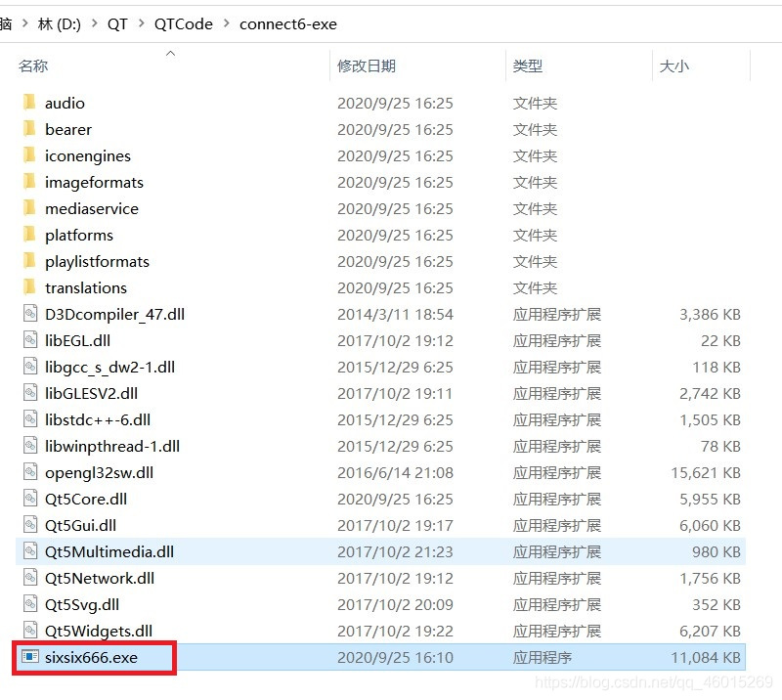Select the mediaservice folder name

pos(92,208)
